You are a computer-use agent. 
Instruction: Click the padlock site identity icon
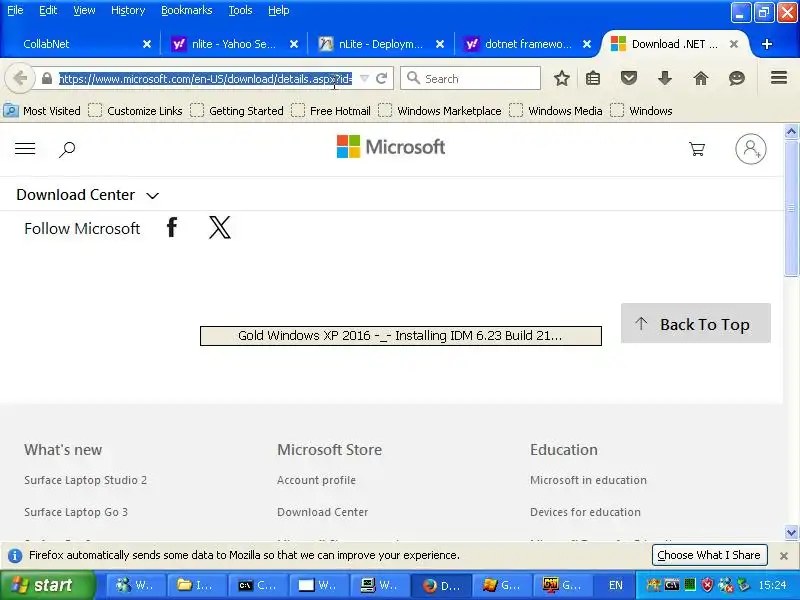(x=47, y=79)
